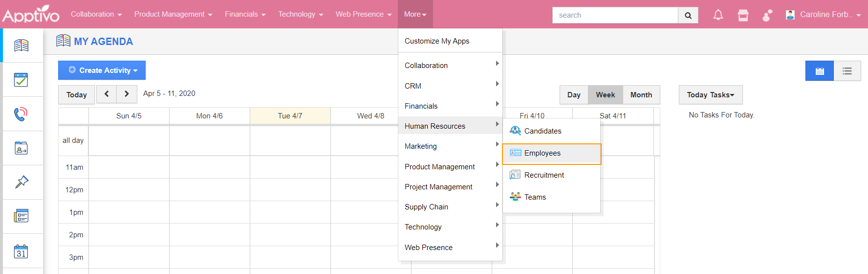Screen dimensions: 868x274
Task: Open the Create Activity dropdown
Action: pos(102,70)
